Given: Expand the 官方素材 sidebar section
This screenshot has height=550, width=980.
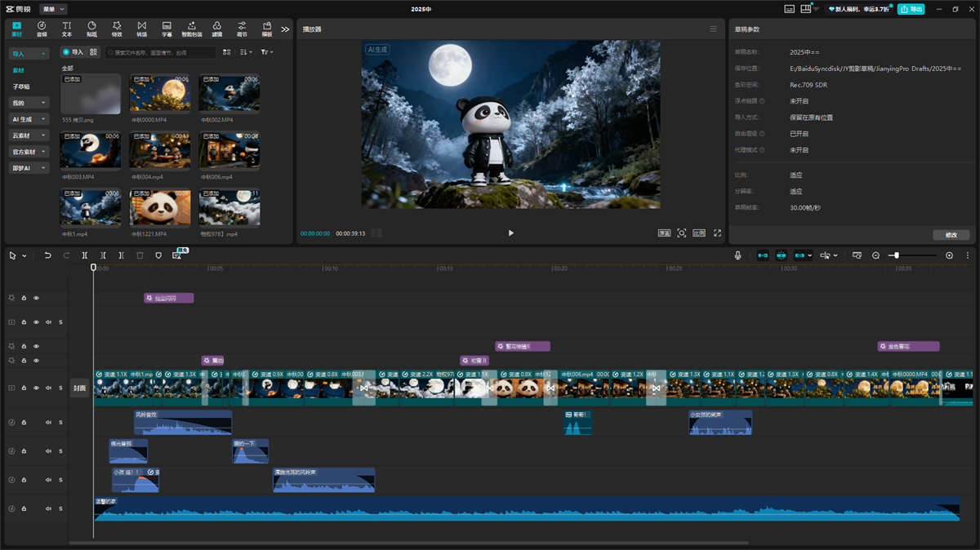Looking at the screenshot, I should point(29,152).
